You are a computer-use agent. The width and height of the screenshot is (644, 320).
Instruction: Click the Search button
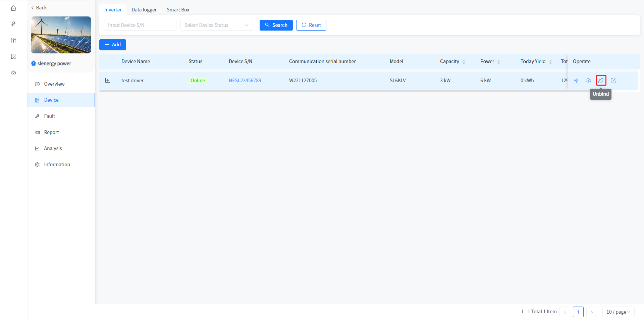tap(276, 25)
